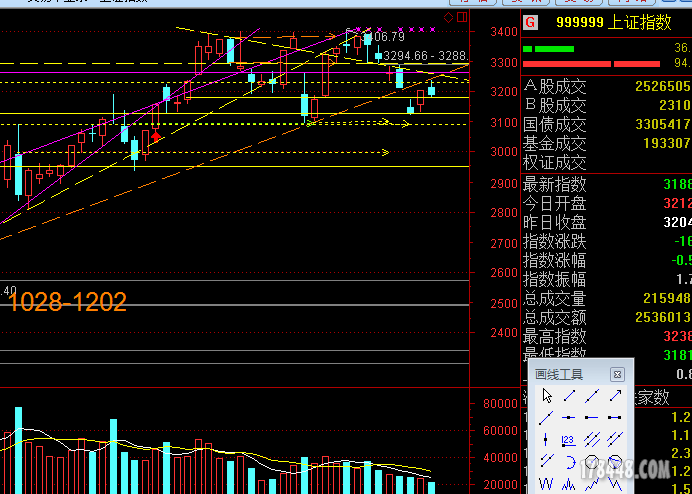This screenshot has width=692, height=494.
Task: Select the arc drawing tool
Action: point(569,461)
